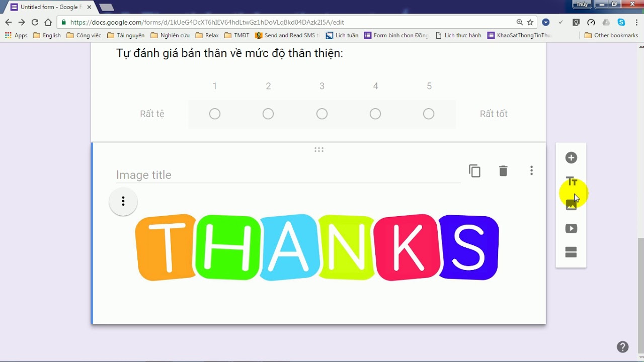Go forward in browser history
The height and width of the screenshot is (362, 644).
[x=22, y=22]
